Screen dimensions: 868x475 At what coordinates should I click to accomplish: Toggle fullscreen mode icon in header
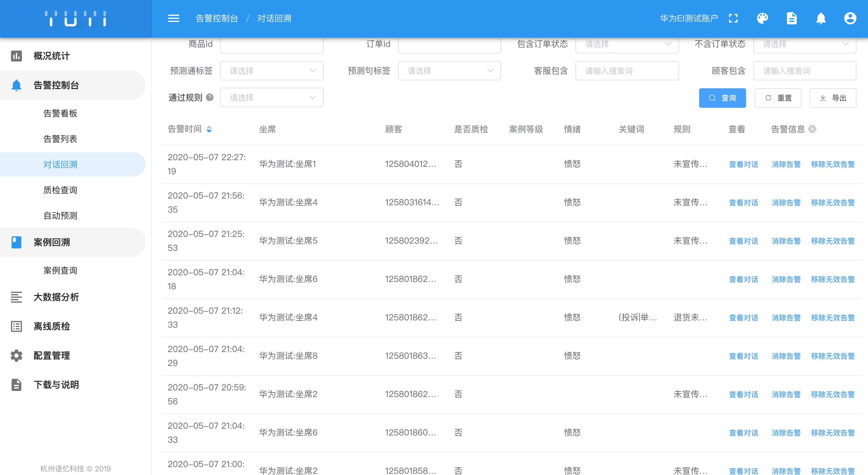point(733,19)
